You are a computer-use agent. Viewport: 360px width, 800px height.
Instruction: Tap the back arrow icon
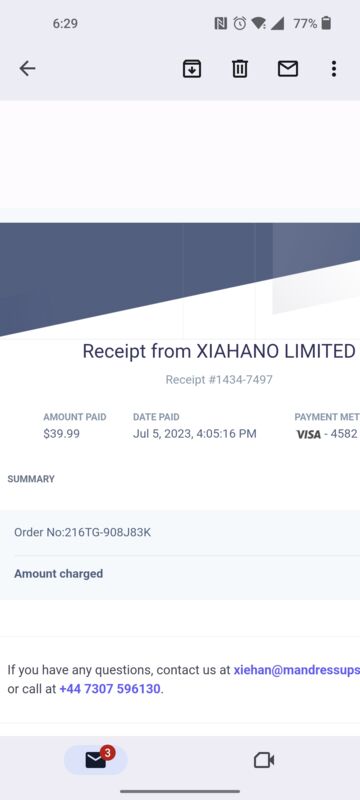(x=27, y=68)
